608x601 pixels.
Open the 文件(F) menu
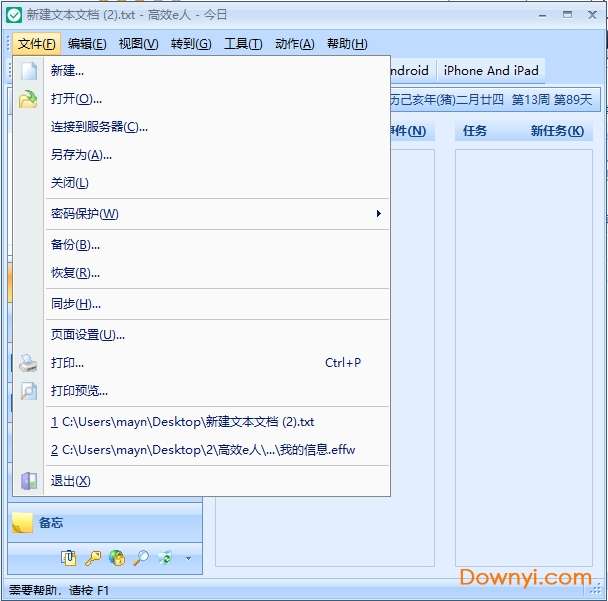(x=36, y=44)
